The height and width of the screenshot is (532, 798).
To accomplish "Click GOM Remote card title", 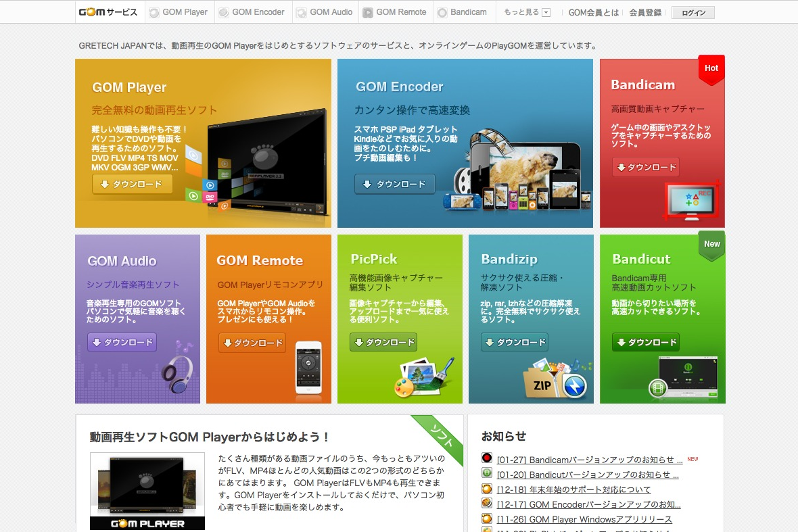I will [x=260, y=260].
